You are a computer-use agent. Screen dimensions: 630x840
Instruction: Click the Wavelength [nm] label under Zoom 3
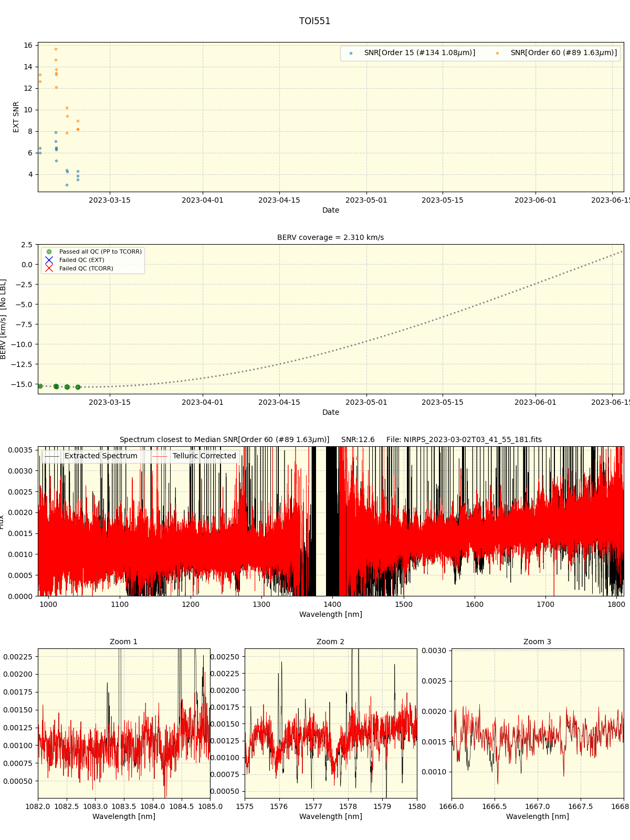point(537,816)
